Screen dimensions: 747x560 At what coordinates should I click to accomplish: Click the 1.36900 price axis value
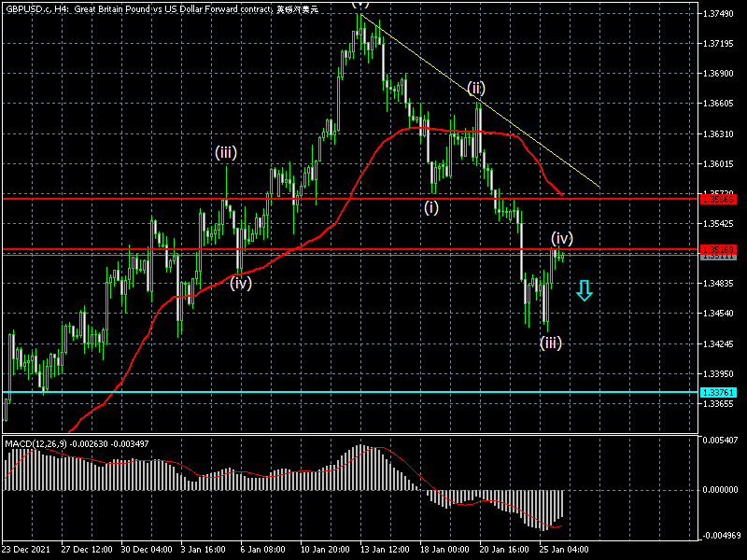(x=718, y=74)
